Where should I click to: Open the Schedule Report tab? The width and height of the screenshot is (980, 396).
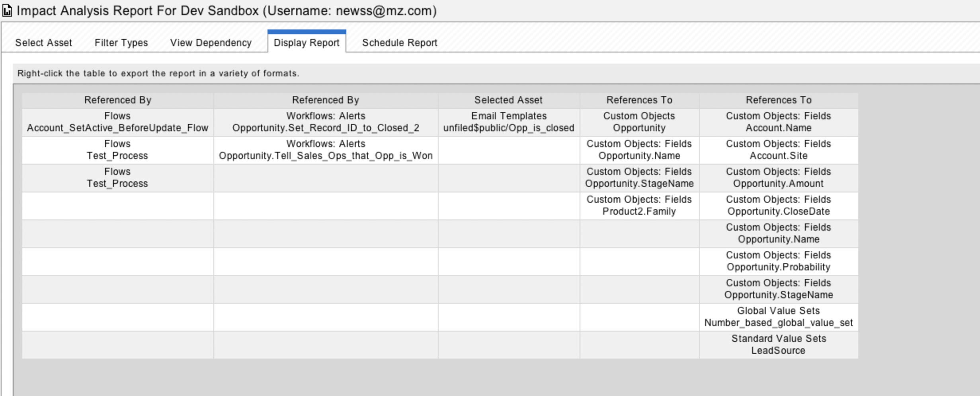point(399,43)
